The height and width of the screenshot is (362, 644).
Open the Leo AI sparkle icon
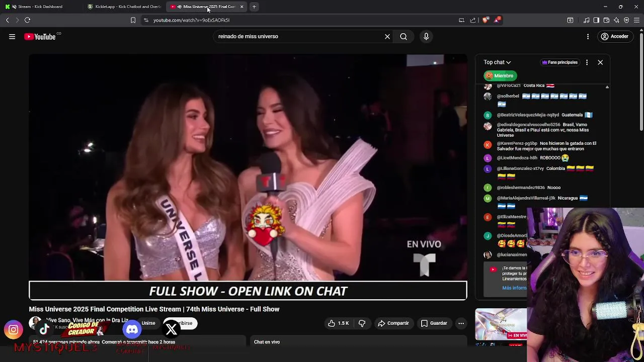click(x=616, y=20)
